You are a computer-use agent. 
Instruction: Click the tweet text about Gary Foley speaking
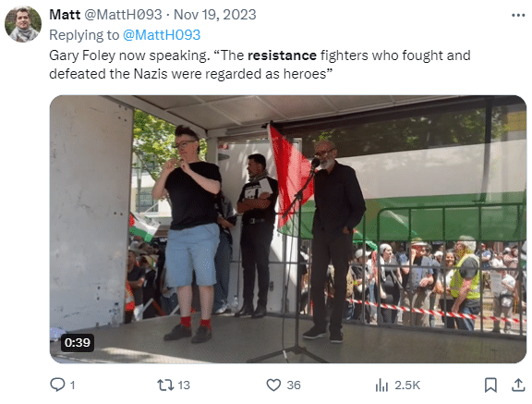click(260, 65)
